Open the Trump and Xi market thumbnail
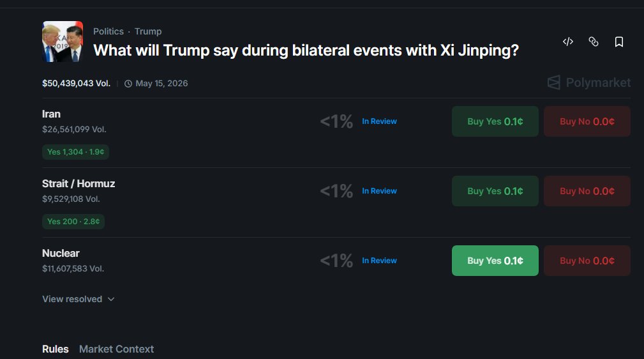644x359 pixels. [x=63, y=42]
